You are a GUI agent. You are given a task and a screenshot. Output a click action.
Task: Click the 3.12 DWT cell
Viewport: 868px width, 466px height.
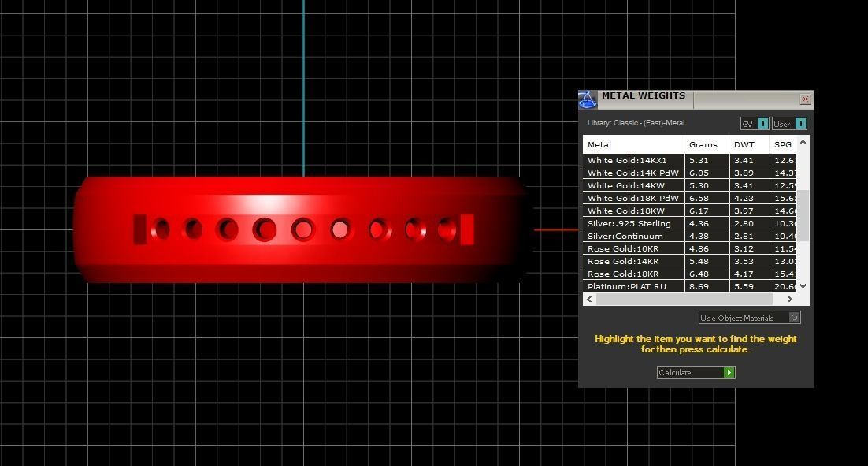pos(750,249)
